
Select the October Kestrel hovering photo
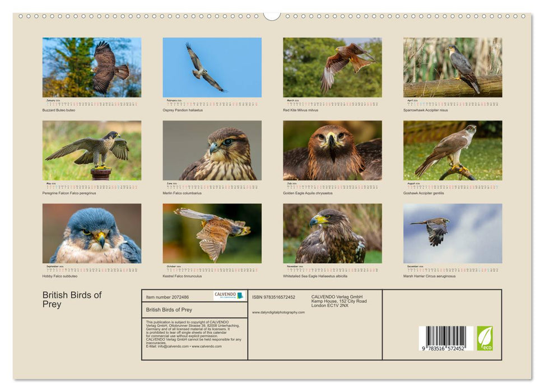pyautogui.click(x=213, y=234)
